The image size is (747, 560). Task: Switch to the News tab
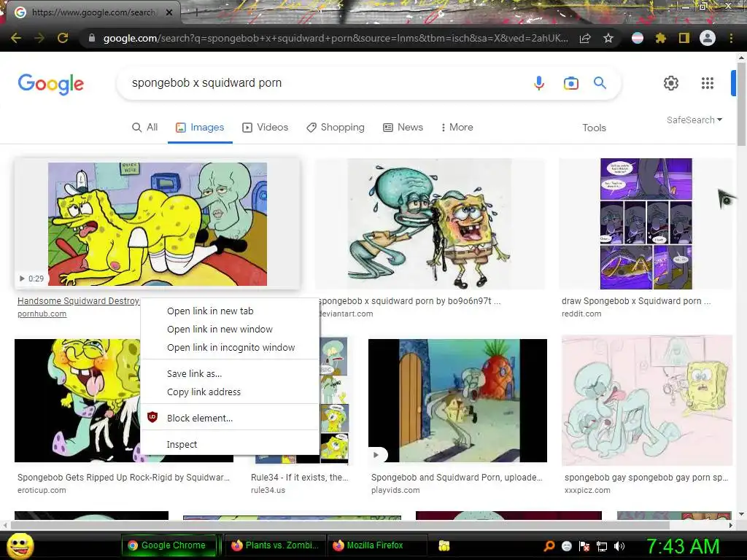(403, 127)
